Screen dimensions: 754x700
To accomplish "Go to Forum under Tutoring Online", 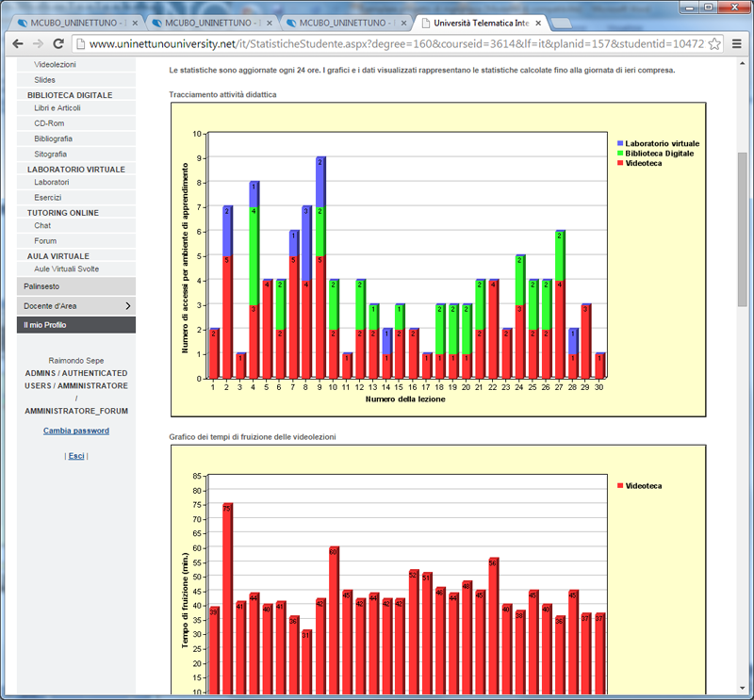I will tap(45, 241).
